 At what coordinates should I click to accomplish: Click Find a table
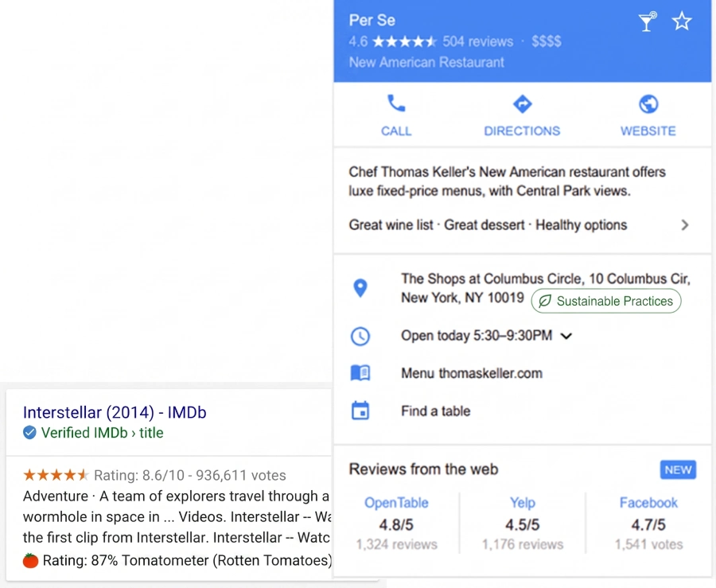[x=436, y=411]
